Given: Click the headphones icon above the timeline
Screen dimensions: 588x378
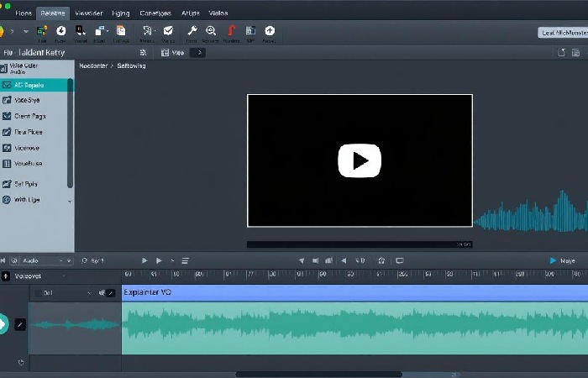Looking at the screenshot, I should [x=381, y=260].
